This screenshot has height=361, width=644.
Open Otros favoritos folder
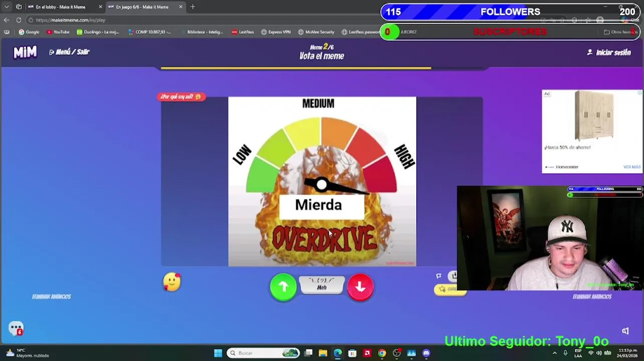[x=620, y=32]
